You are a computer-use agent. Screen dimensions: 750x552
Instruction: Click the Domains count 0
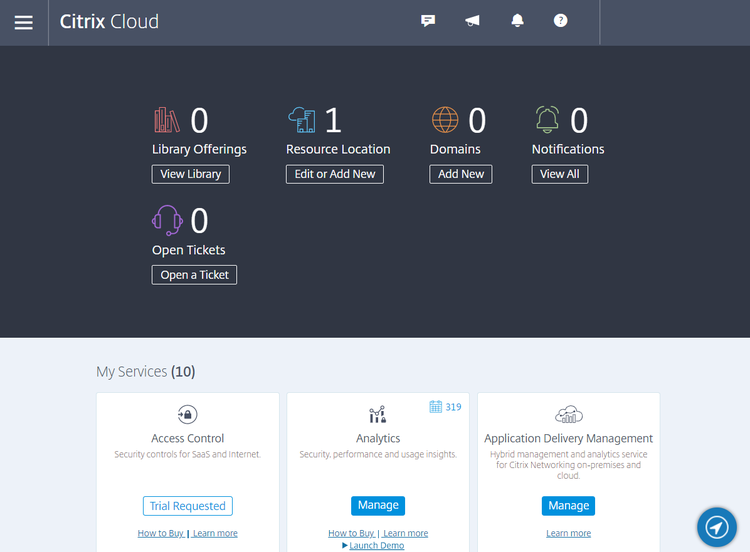[477, 120]
